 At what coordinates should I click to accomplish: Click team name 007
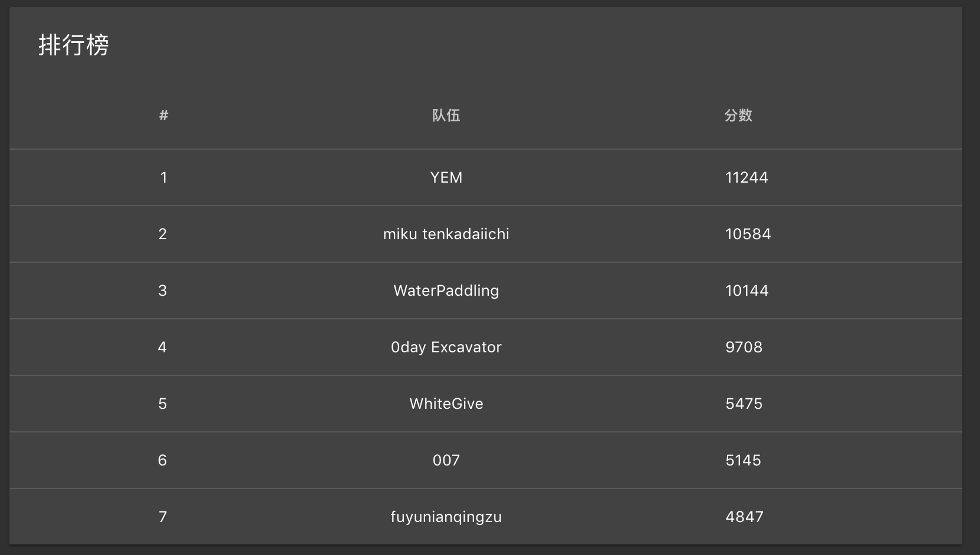tap(446, 460)
